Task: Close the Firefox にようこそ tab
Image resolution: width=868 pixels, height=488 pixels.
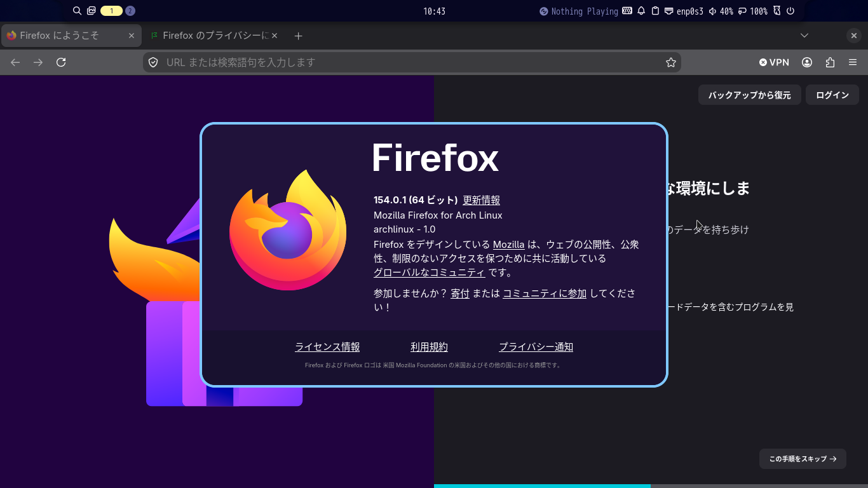Action: [132, 36]
